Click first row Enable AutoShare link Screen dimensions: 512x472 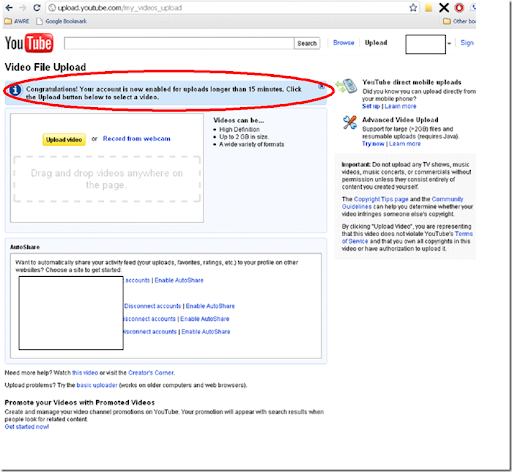pos(179,280)
